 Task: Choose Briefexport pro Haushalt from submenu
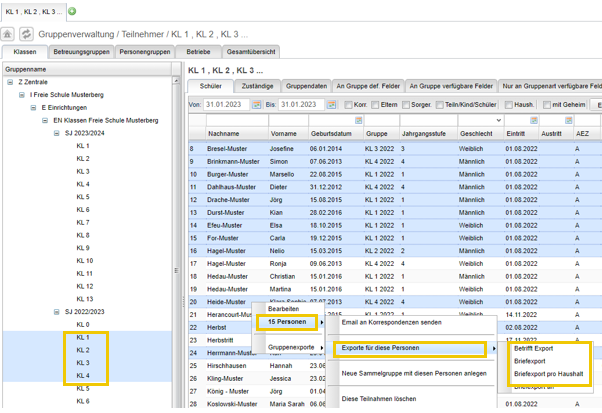[x=548, y=373]
